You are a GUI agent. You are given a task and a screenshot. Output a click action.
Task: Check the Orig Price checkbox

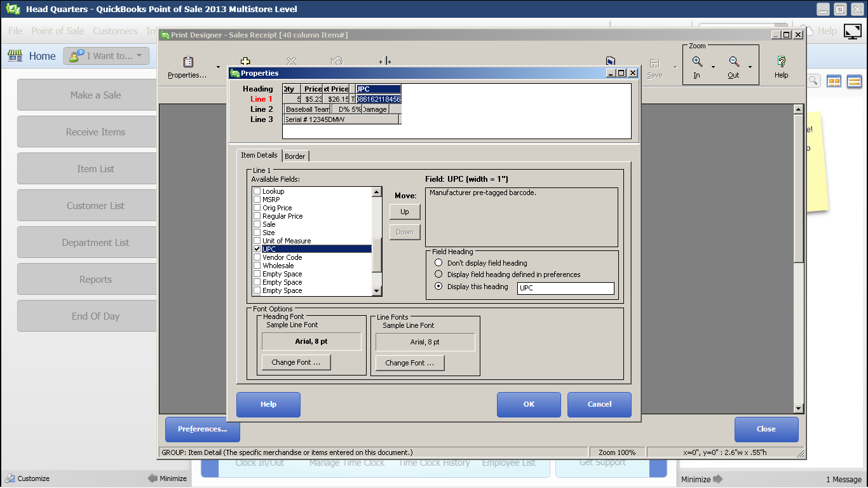(x=257, y=208)
